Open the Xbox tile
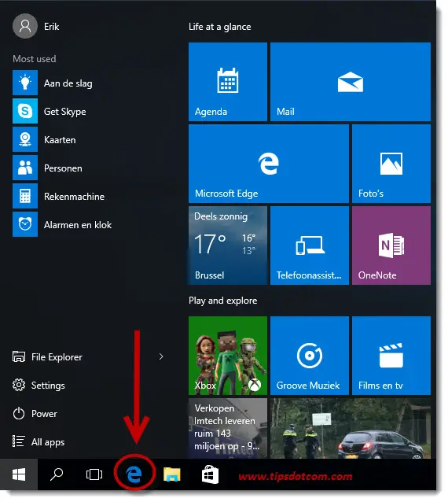Viewport: 448px width, 502px height. click(228, 356)
